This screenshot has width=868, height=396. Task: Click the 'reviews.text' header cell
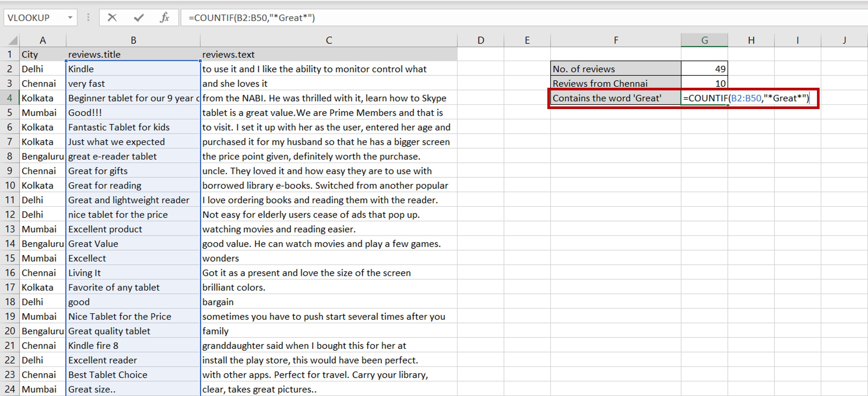click(x=329, y=54)
